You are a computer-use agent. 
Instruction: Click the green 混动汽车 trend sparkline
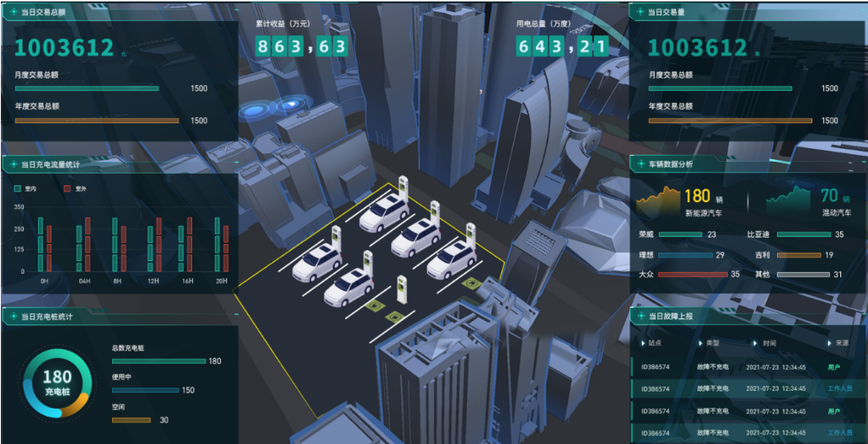click(x=788, y=201)
